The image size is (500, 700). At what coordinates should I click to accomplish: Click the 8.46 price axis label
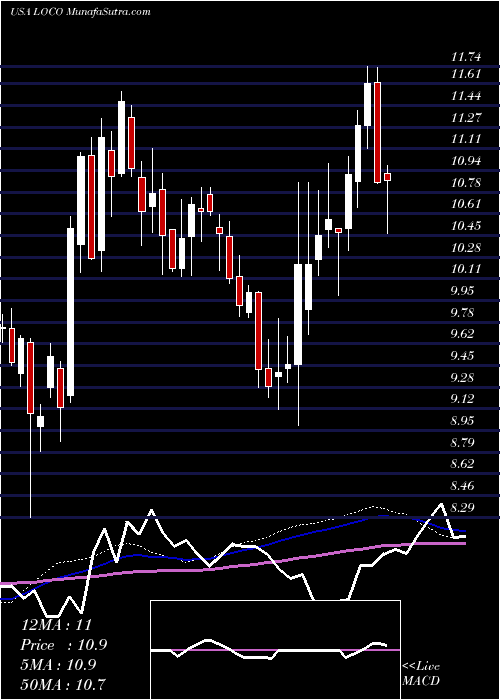pos(464,486)
